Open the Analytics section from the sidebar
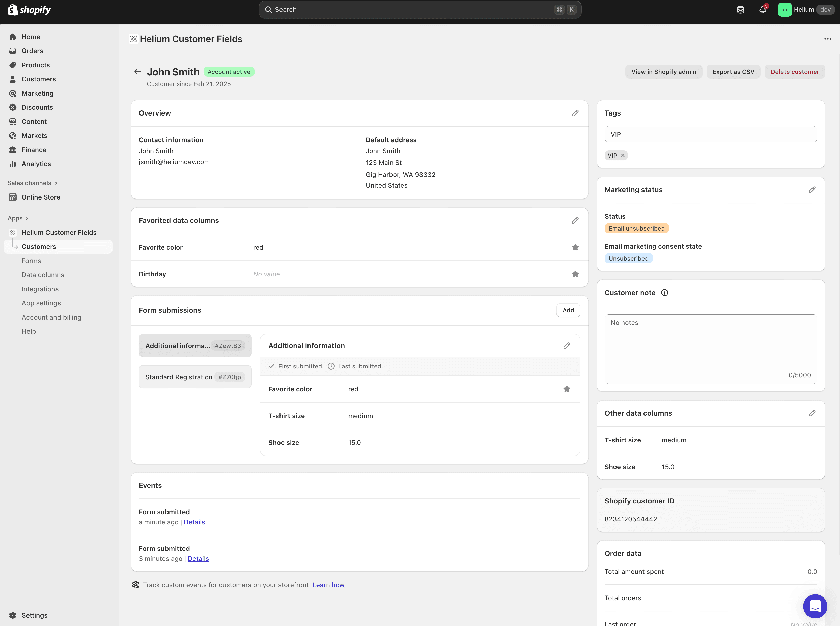Screen dimensions: 840x626 point(36,164)
